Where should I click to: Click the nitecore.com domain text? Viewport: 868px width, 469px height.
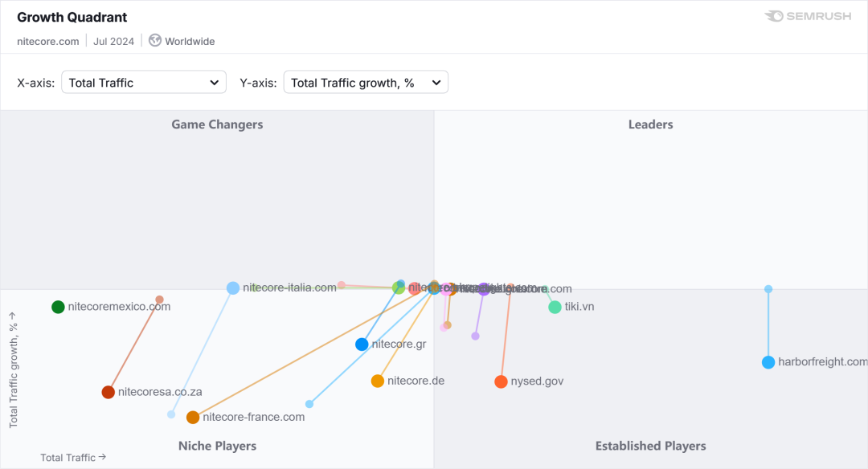48,41
